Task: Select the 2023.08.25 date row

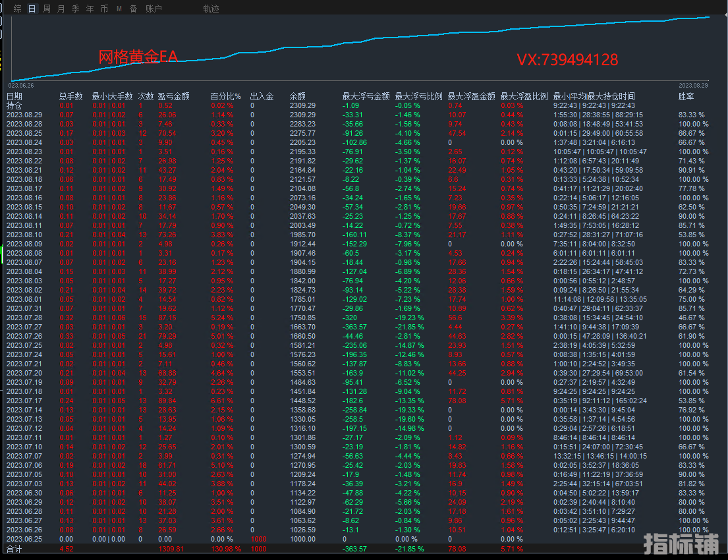Action: [358, 133]
